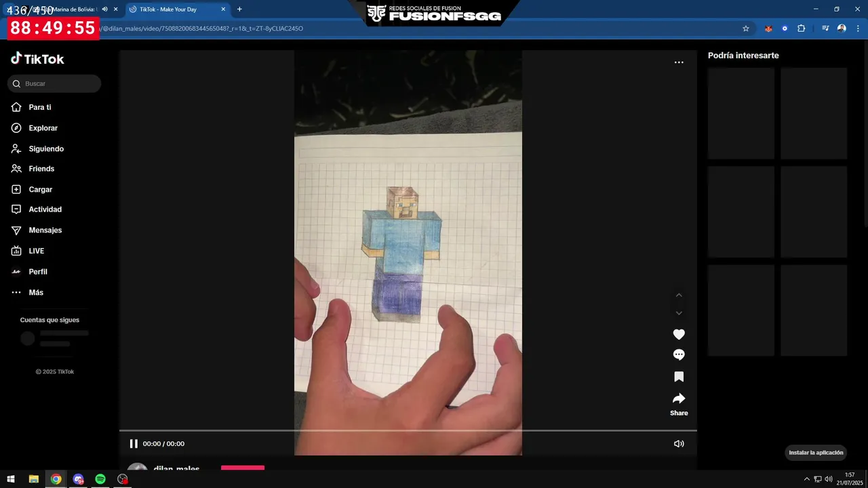Open Discord from the taskbar
The width and height of the screenshot is (868, 488).
(x=78, y=479)
